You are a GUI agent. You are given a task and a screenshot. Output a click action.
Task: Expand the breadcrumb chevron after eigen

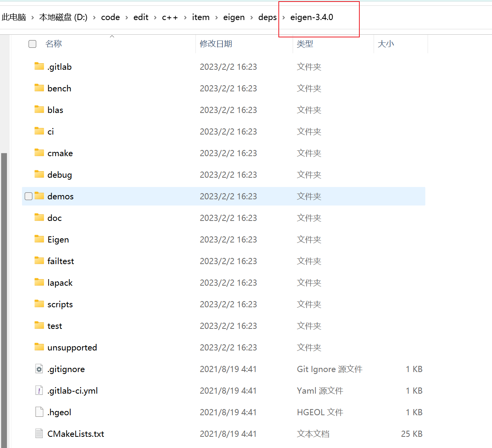pyautogui.click(x=251, y=17)
